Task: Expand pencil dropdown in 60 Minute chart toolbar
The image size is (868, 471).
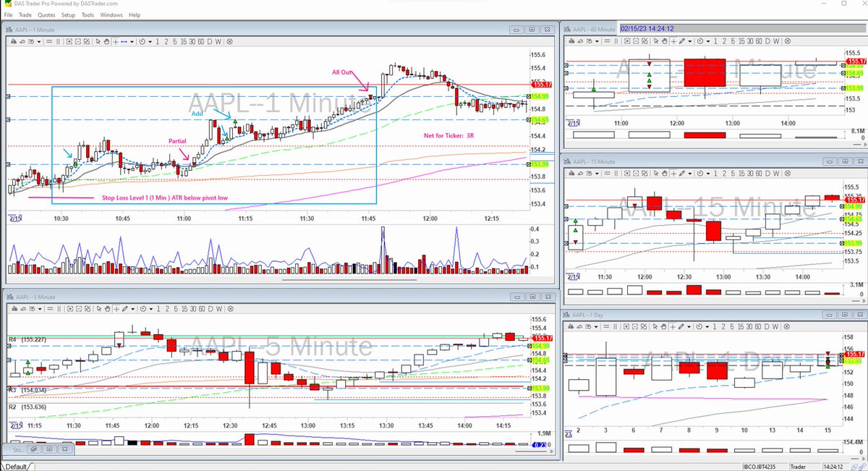Action: pyautogui.click(x=689, y=42)
